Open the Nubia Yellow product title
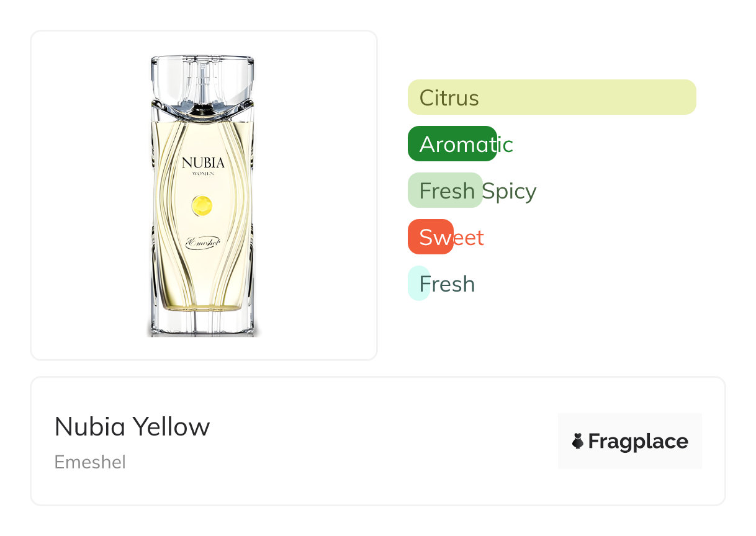Viewport: 756px width, 536px height. (132, 427)
